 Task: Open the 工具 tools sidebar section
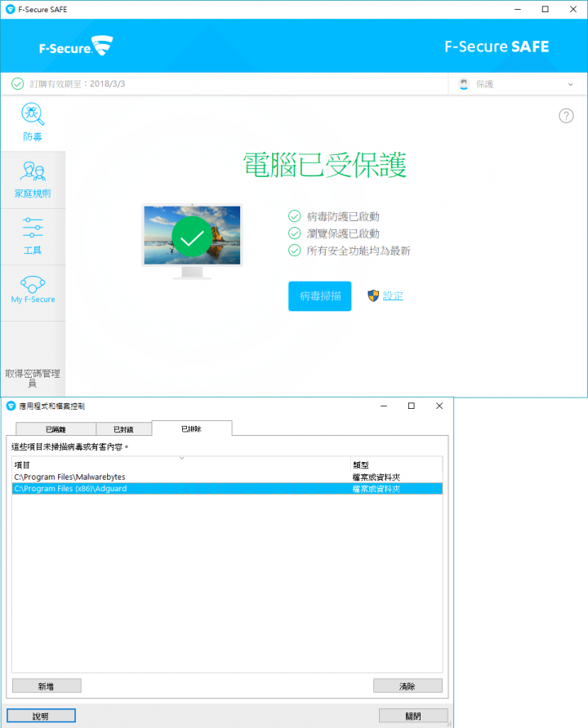pyautogui.click(x=33, y=237)
